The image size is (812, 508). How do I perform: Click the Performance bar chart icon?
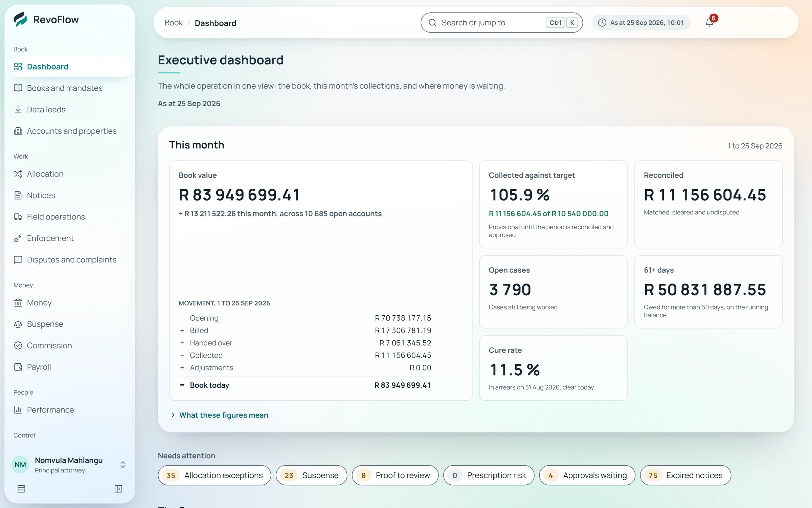pyautogui.click(x=18, y=410)
